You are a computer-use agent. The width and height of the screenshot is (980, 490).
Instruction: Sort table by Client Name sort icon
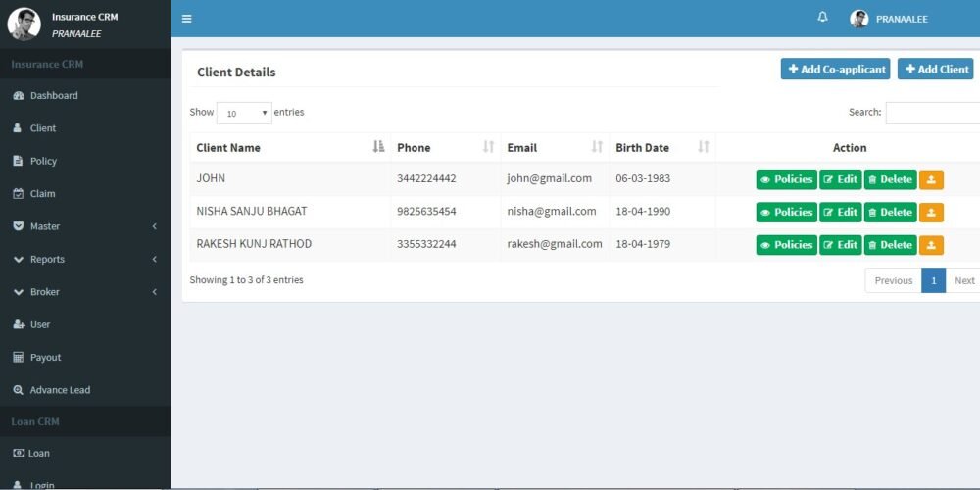[x=379, y=147]
